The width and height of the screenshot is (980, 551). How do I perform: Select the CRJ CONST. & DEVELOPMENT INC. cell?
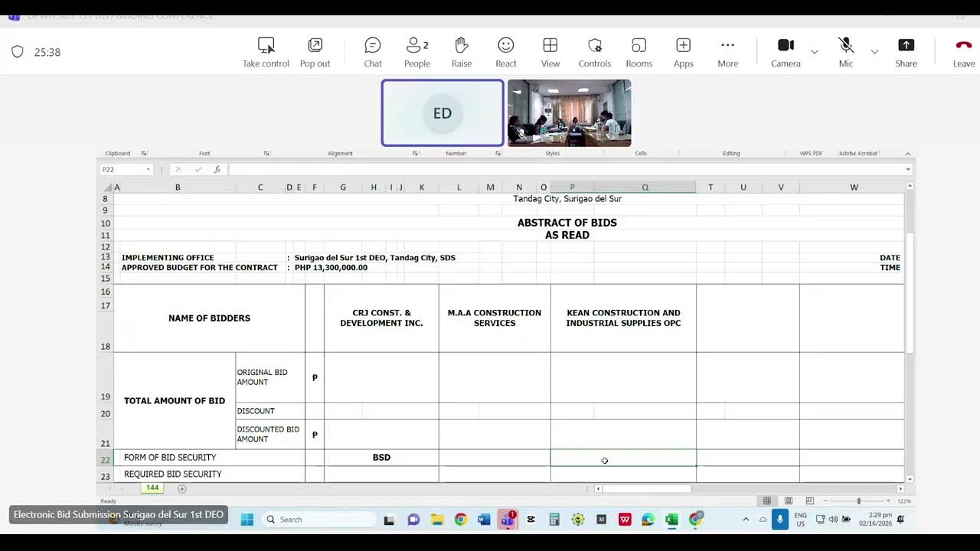coord(381,318)
